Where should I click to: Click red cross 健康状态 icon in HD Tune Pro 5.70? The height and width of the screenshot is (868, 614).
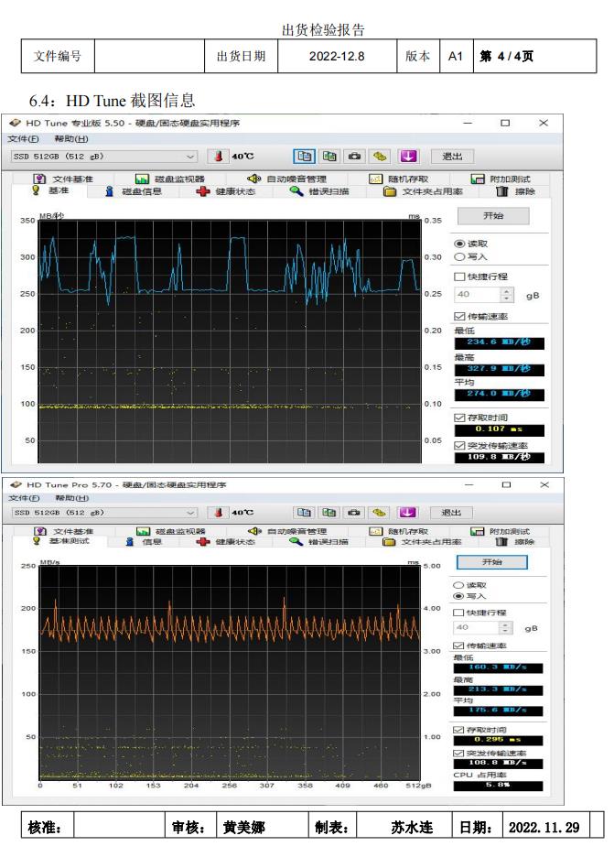(x=203, y=541)
